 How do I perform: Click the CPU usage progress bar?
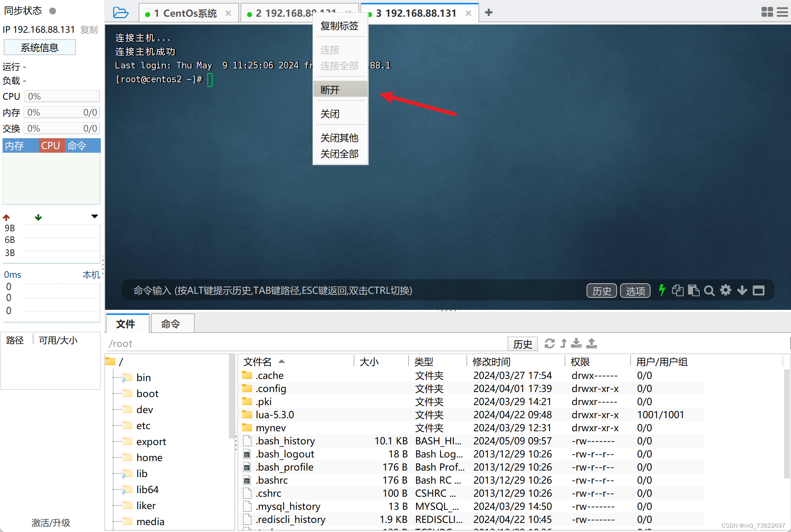[x=62, y=96]
